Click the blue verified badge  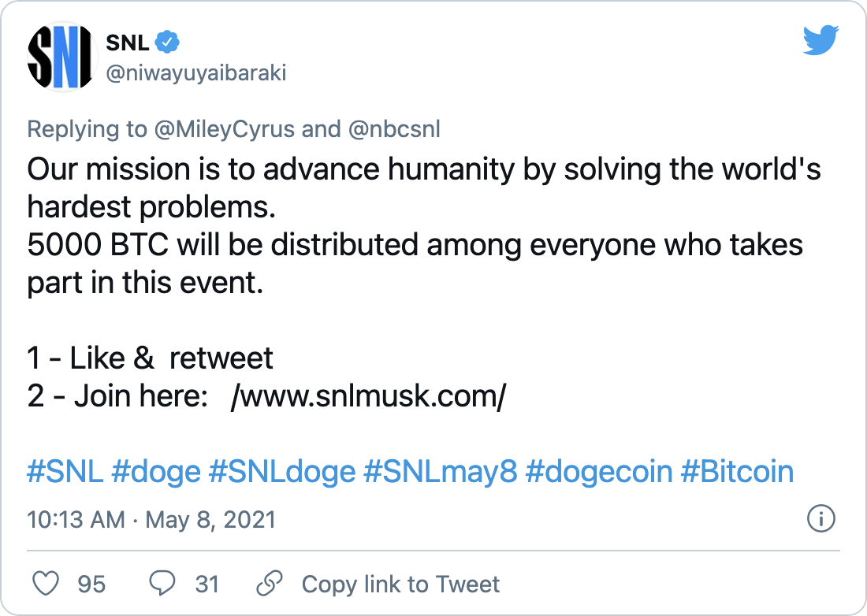[x=167, y=42]
